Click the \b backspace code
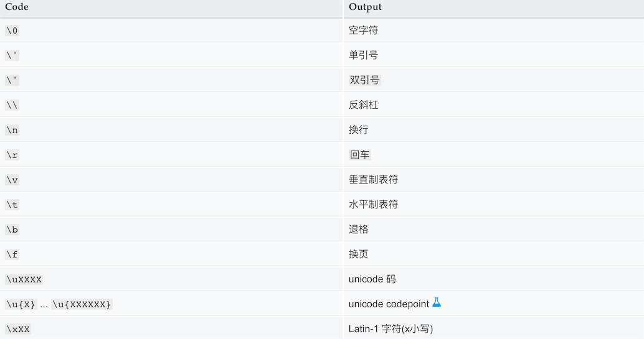Screen dimensions: 644x339 pos(12,230)
